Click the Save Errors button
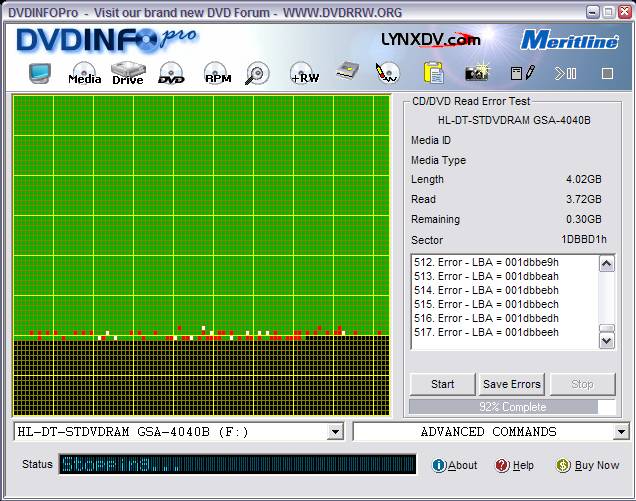636x501 pixels. [512, 384]
